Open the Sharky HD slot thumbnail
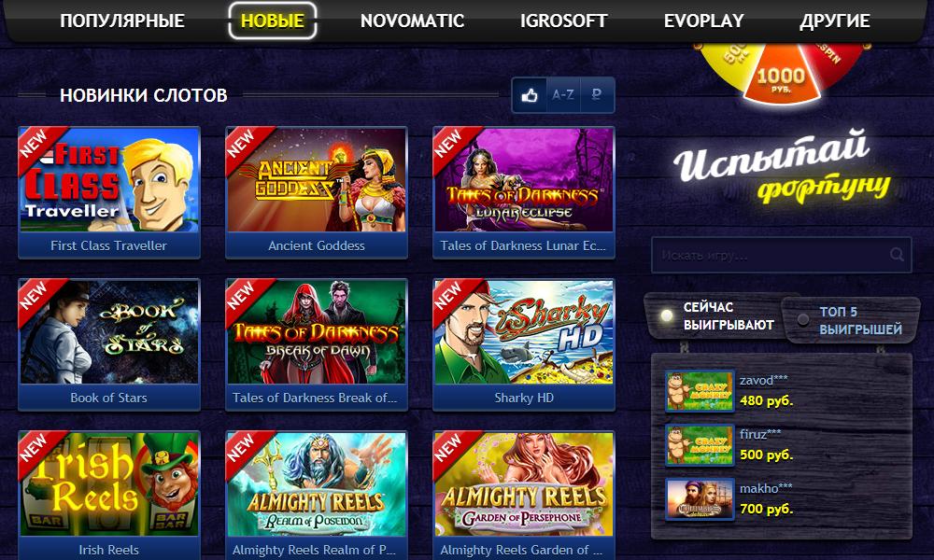 click(524, 331)
